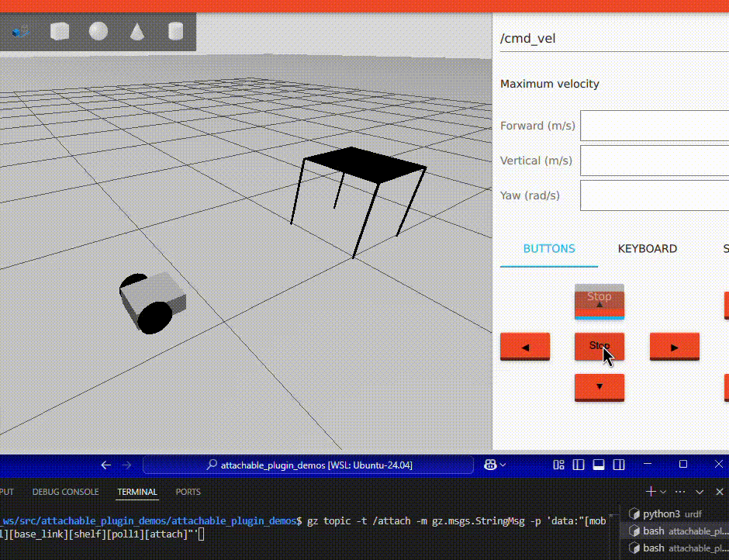The image size is (729, 560).
Task: Open a new terminal with the plus icon
Action: 649,491
